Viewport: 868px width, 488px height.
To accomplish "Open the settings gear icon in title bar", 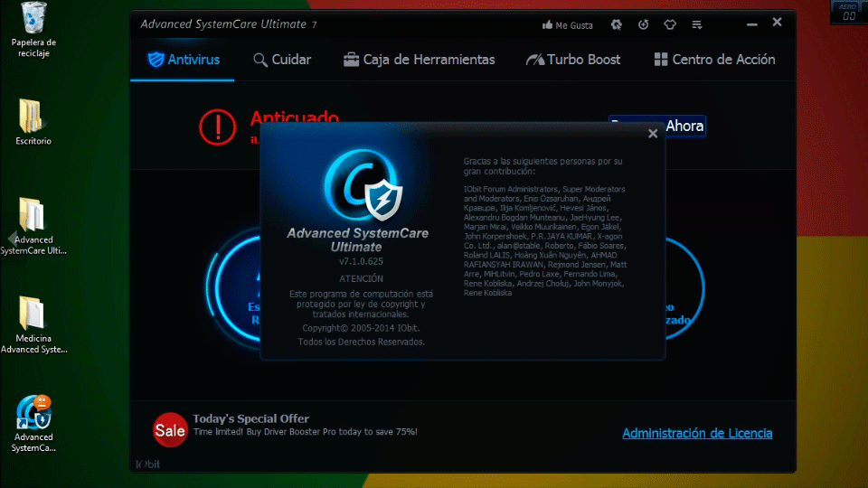I will [x=616, y=25].
